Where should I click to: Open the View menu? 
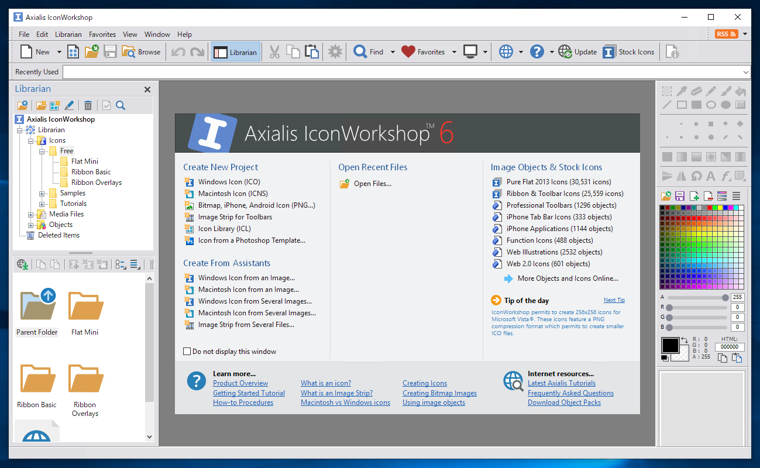click(130, 34)
